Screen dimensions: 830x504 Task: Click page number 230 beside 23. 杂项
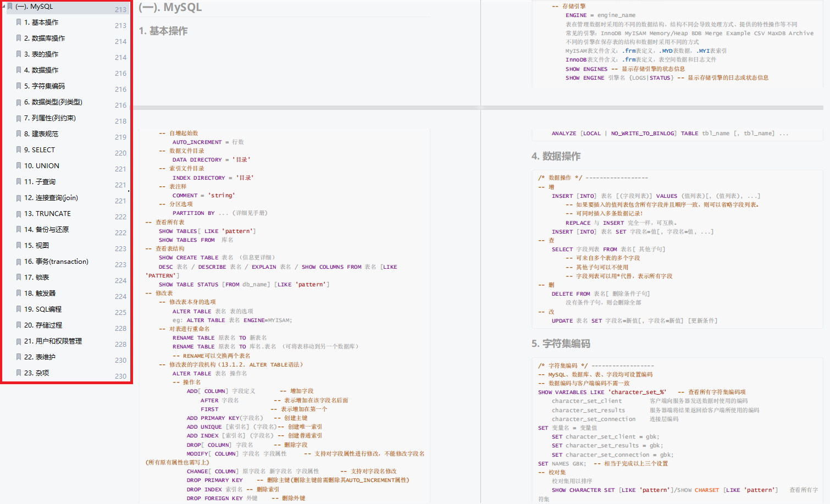(121, 376)
